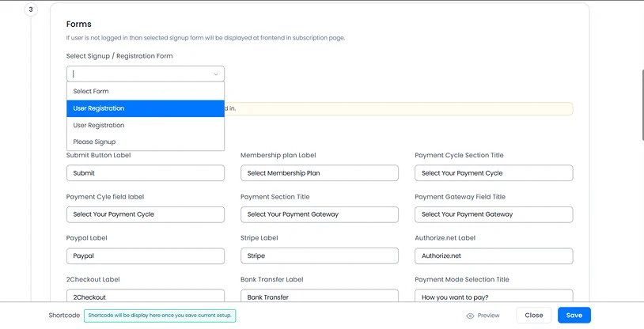Edit the Paypal Label input field
This screenshot has width=644, height=329.
click(146, 256)
